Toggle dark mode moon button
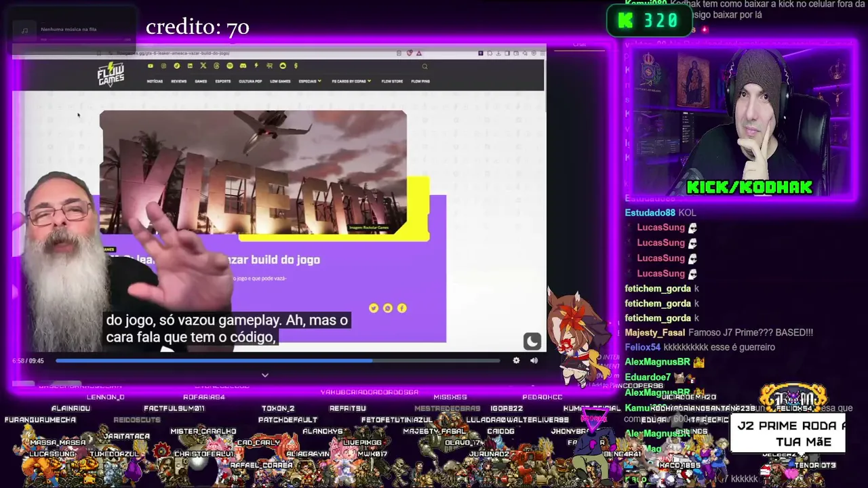 tap(532, 341)
